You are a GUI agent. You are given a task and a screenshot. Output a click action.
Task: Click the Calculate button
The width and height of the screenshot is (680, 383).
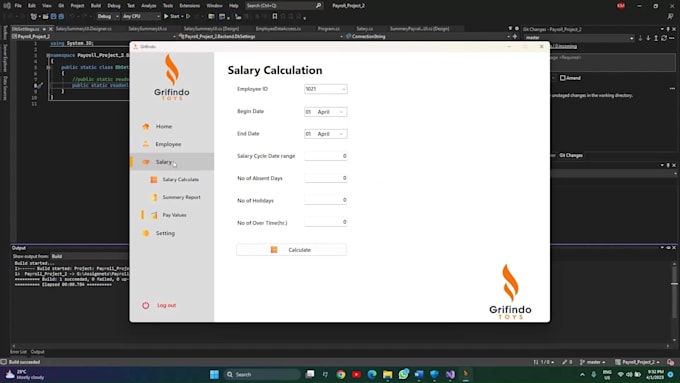[x=291, y=250]
